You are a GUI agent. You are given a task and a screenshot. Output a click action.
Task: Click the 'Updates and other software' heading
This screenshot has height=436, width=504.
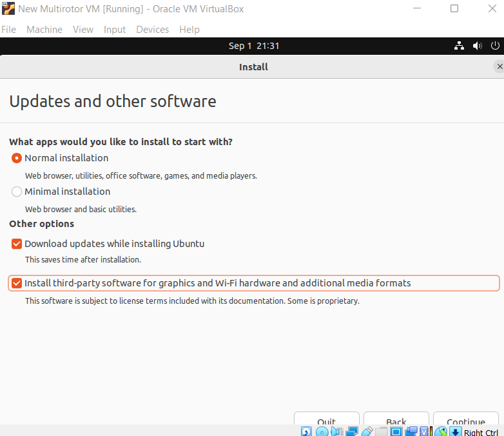pos(113,101)
